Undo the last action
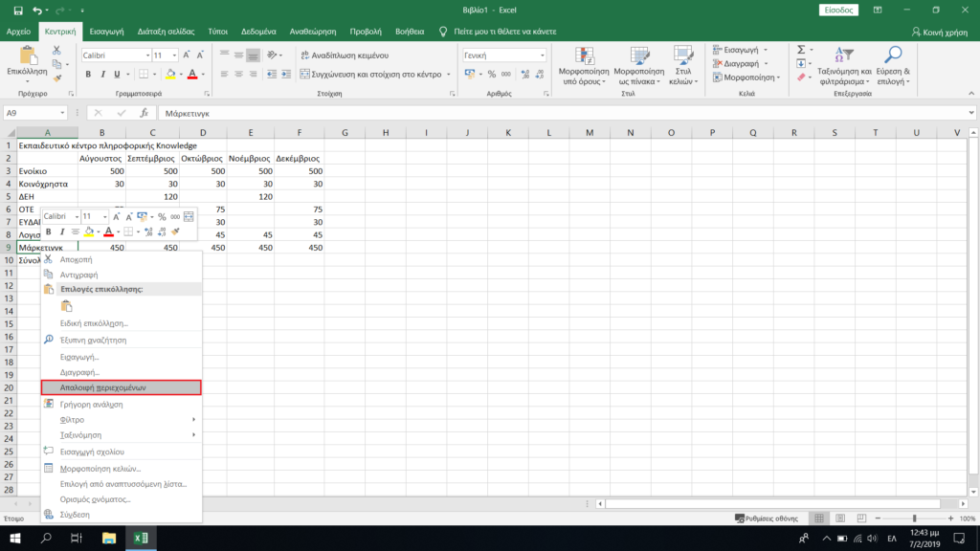 point(37,10)
